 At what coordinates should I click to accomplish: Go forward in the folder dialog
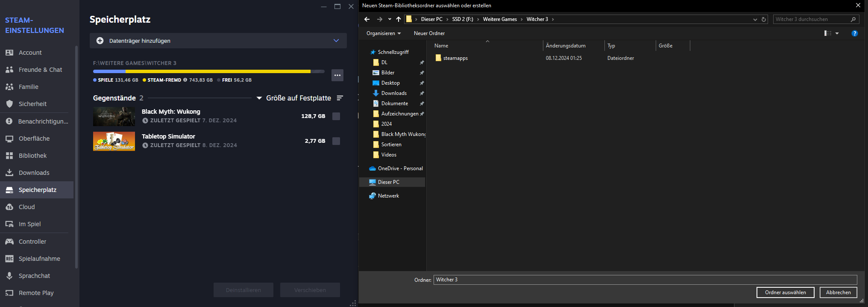tap(379, 19)
